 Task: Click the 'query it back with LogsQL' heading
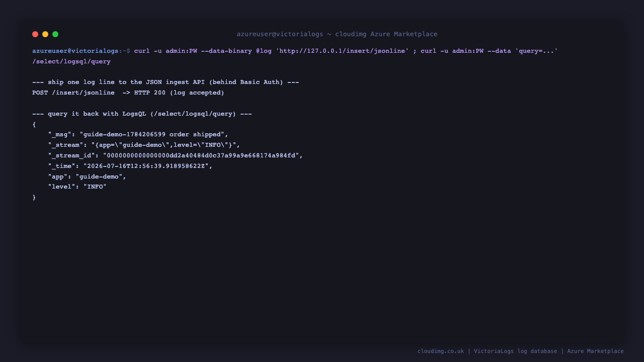tap(142, 114)
